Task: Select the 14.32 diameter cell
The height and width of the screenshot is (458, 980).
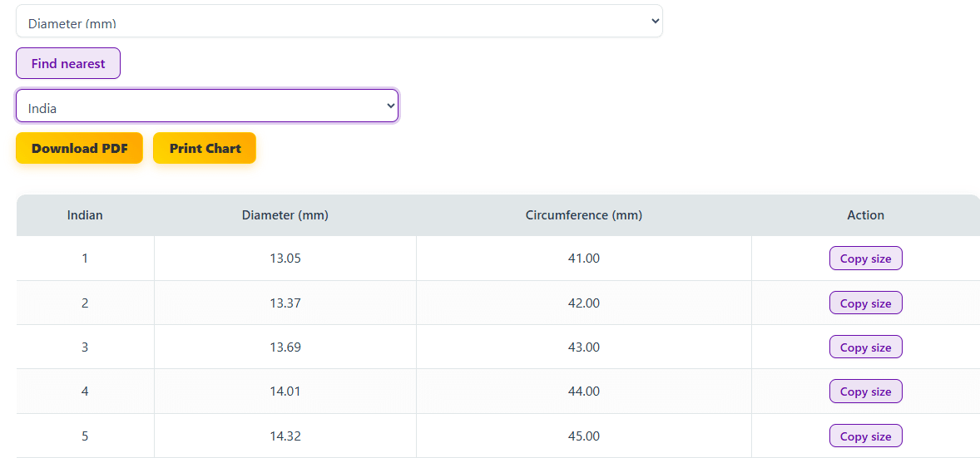Action: pos(285,436)
